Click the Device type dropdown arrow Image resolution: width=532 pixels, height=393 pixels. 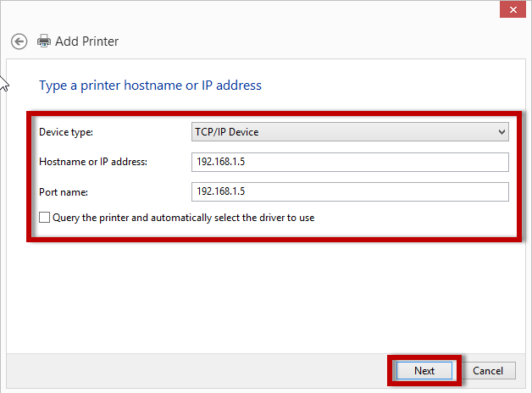coord(502,132)
